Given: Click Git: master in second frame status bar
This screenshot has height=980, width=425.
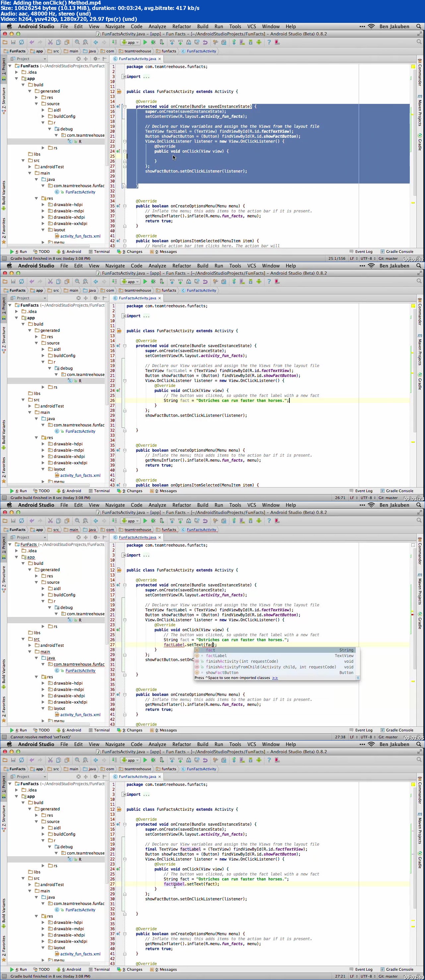Looking at the screenshot, I should coord(388,497).
